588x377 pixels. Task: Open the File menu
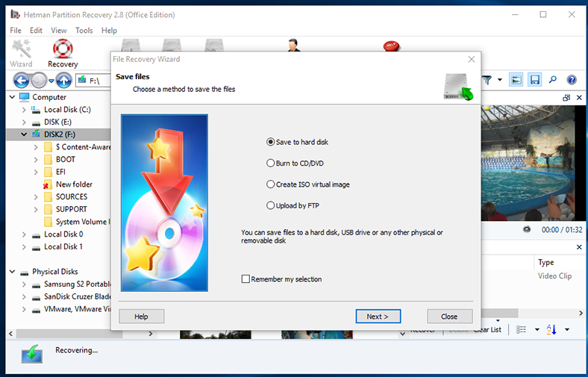[16, 31]
